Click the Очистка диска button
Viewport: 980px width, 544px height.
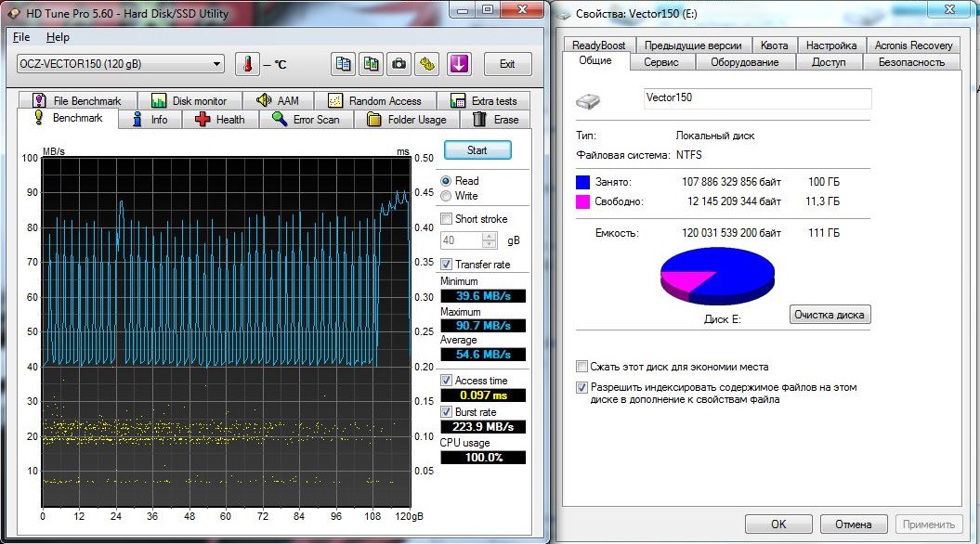pyautogui.click(x=830, y=315)
